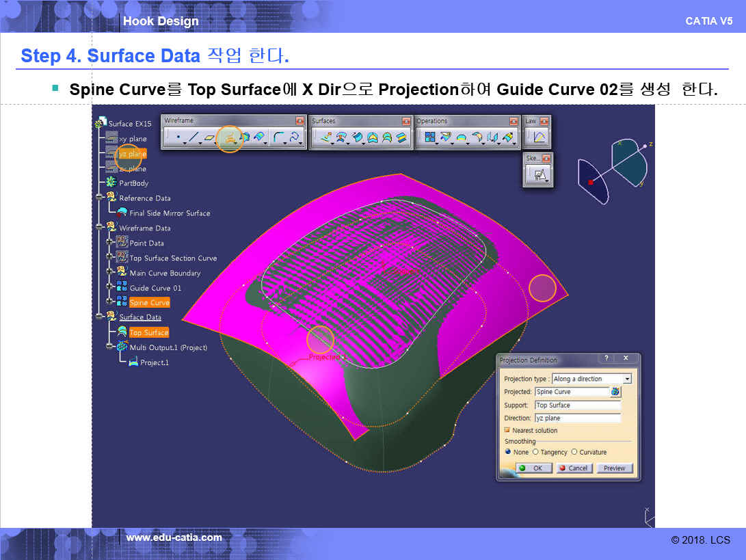Click the Plane tool in Wireframe toolbar

click(210, 138)
